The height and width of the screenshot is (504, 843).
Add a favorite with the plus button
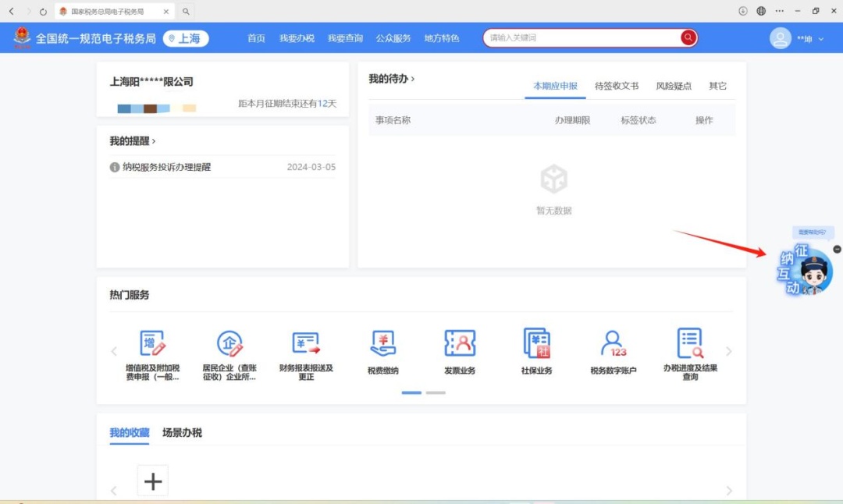click(x=153, y=481)
